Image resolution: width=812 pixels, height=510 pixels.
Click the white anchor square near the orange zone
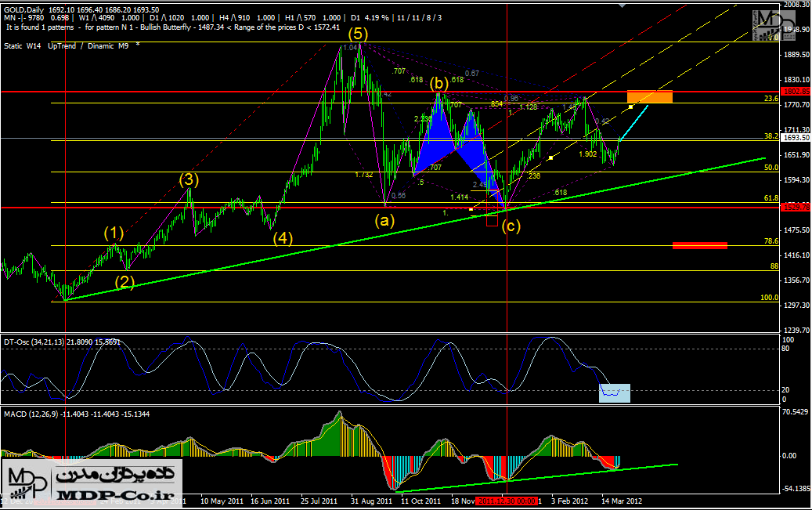coord(631,107)
